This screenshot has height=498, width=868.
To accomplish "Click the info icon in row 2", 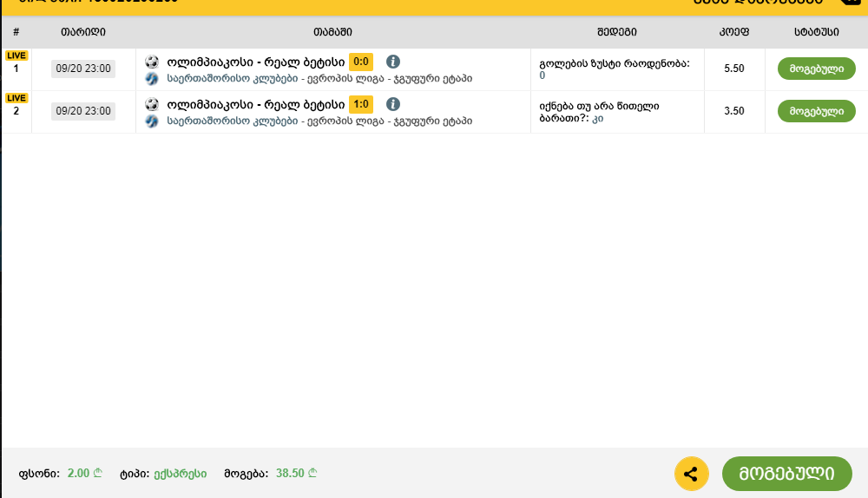I will click(x=393, y=104).
